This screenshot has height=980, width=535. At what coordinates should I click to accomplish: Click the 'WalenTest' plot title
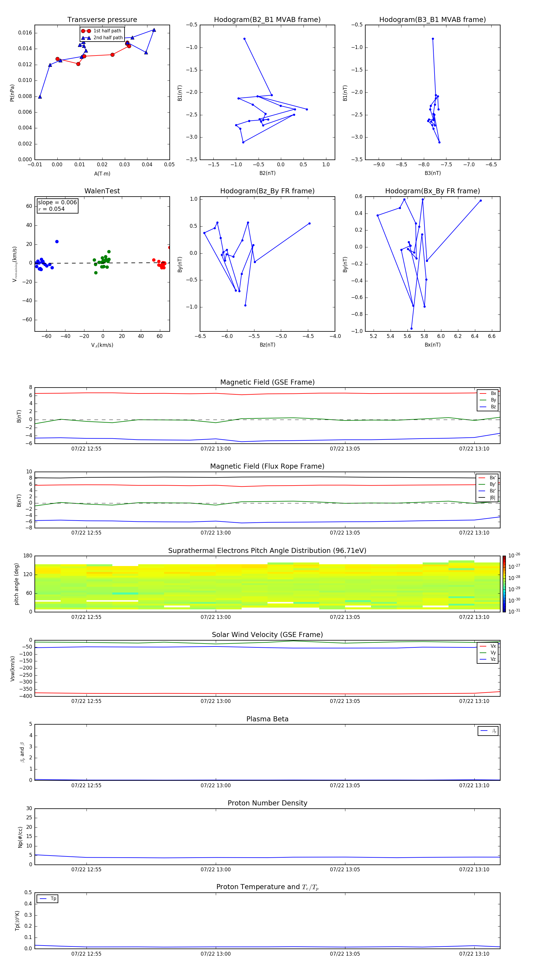click(102, 191)
